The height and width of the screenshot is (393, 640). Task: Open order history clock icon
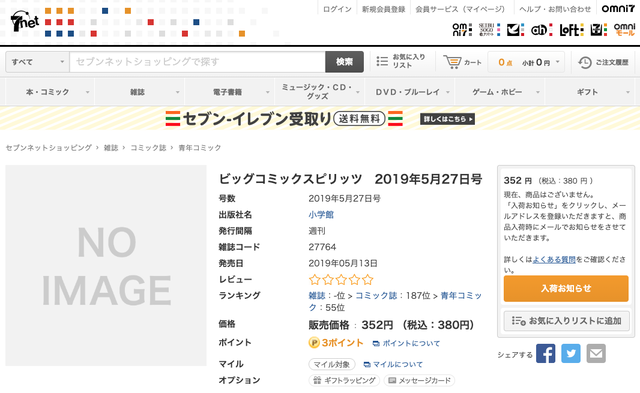coord(584,62)
